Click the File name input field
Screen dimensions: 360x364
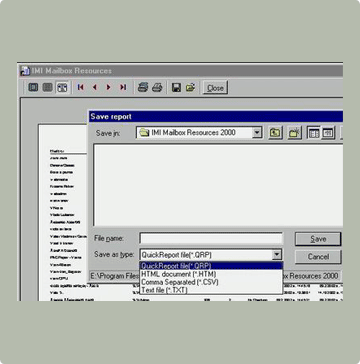211,239
